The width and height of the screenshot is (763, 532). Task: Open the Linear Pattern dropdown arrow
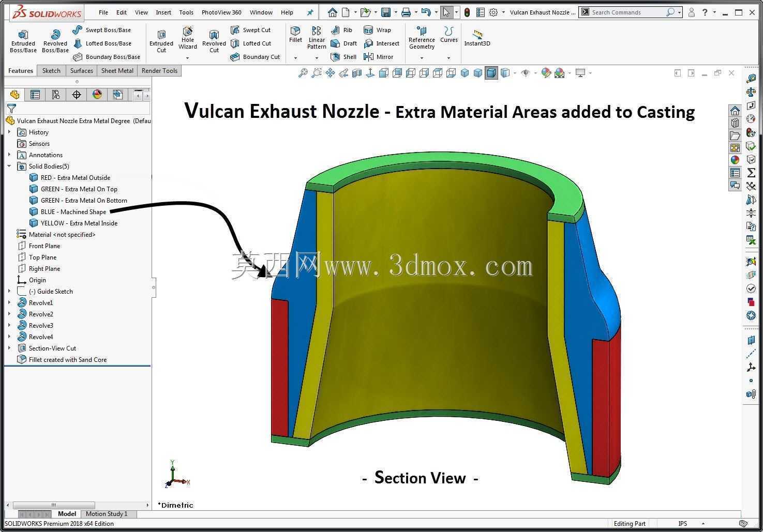point(317,58)
